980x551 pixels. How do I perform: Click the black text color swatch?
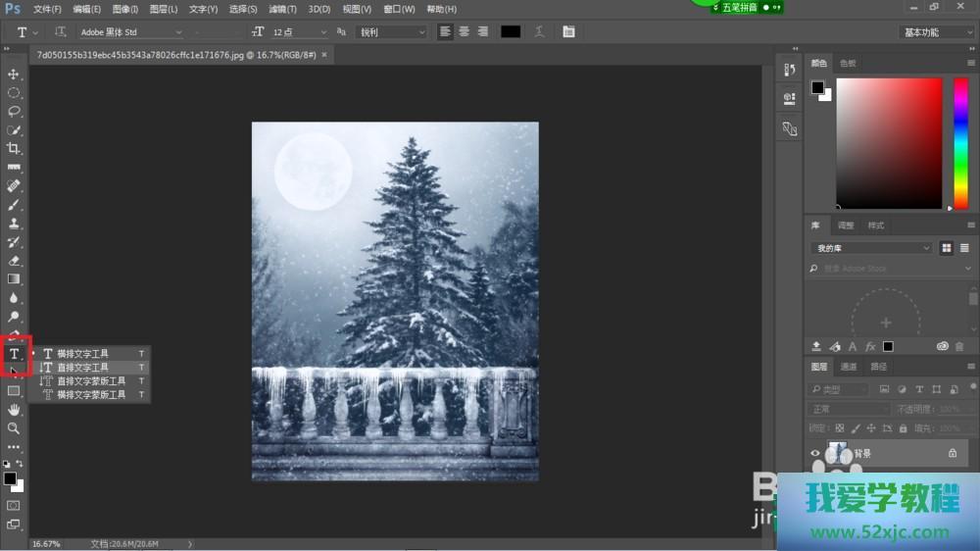(x=511, y=31)
